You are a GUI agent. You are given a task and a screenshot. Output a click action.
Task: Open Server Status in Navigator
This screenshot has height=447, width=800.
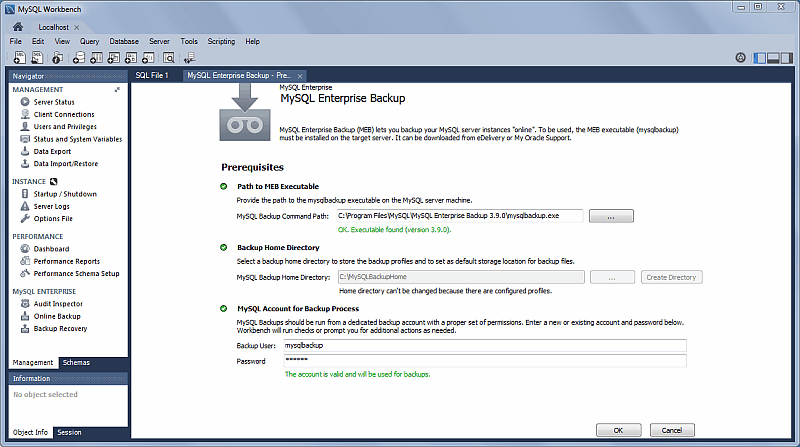pyautogui.click(x=54, y=102)
